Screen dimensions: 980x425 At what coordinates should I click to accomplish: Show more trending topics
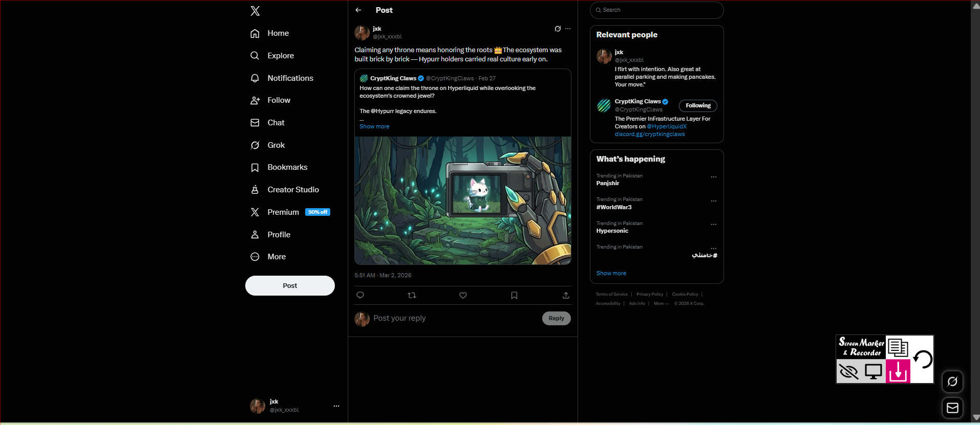[611, 273]
